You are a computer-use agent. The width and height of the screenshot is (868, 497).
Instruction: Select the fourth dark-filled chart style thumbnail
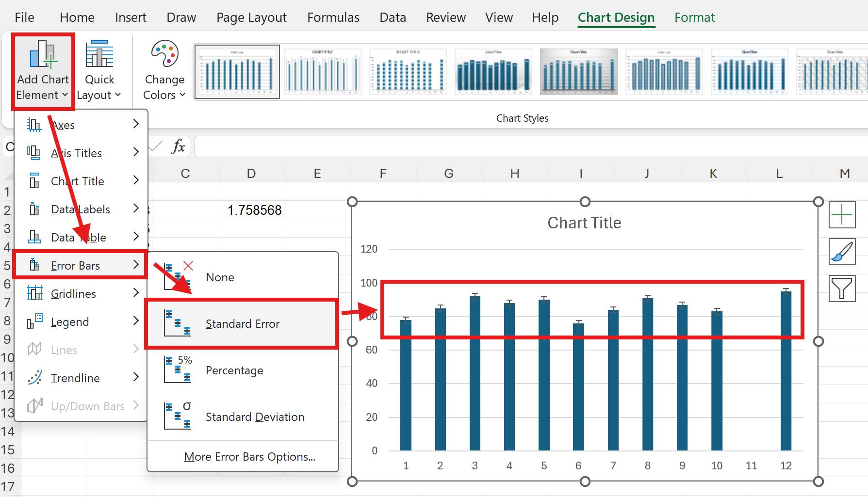click(x=493, y=72)
